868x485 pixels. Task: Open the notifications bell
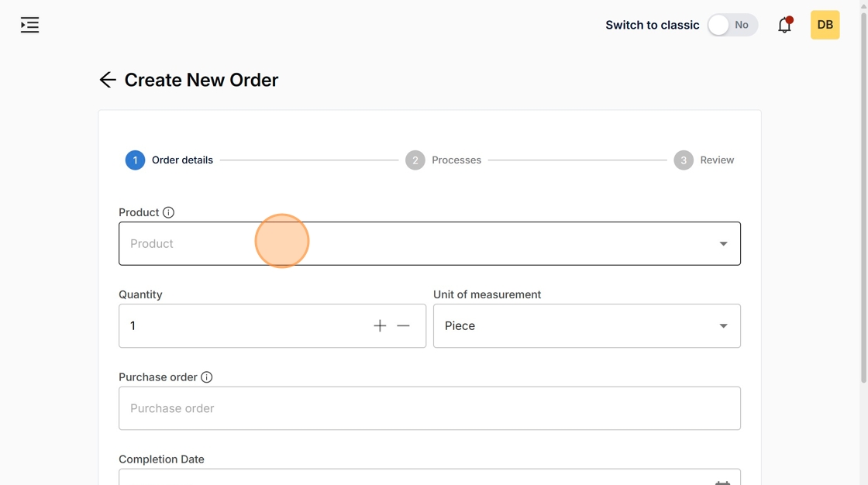click(x=784, y=25)
